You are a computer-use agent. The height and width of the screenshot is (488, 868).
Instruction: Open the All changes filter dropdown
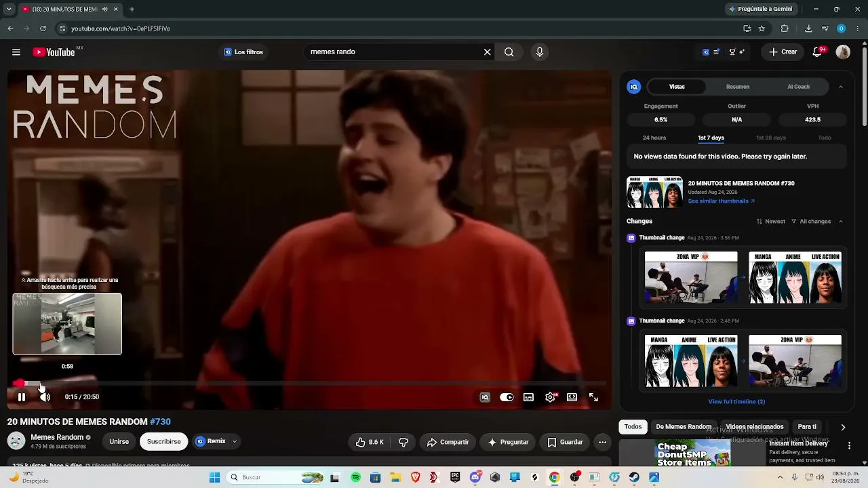[811, 222]
